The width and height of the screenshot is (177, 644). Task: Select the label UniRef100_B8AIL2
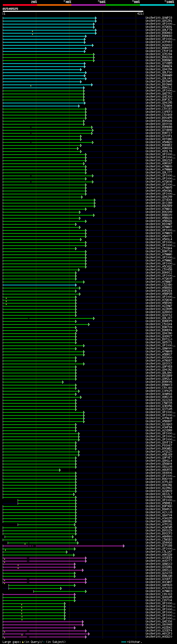click(x=159, y=88)
